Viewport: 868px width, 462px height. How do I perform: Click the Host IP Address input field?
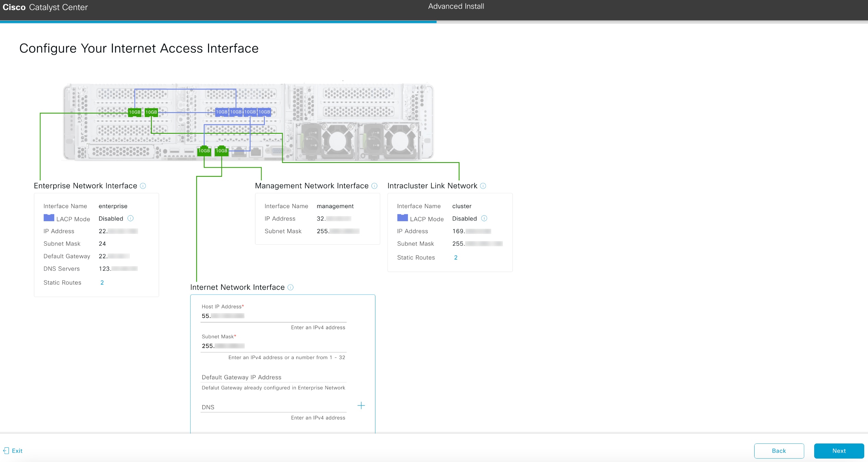(273, 316)
